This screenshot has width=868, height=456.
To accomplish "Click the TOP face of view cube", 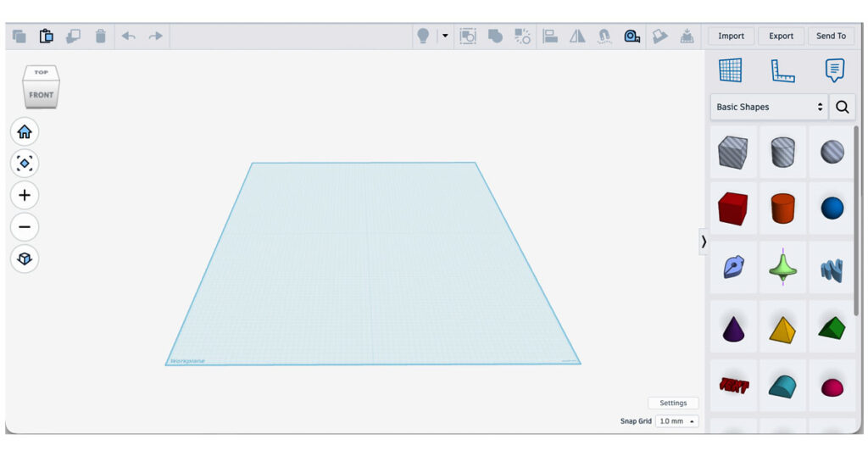I will (41, 73).
